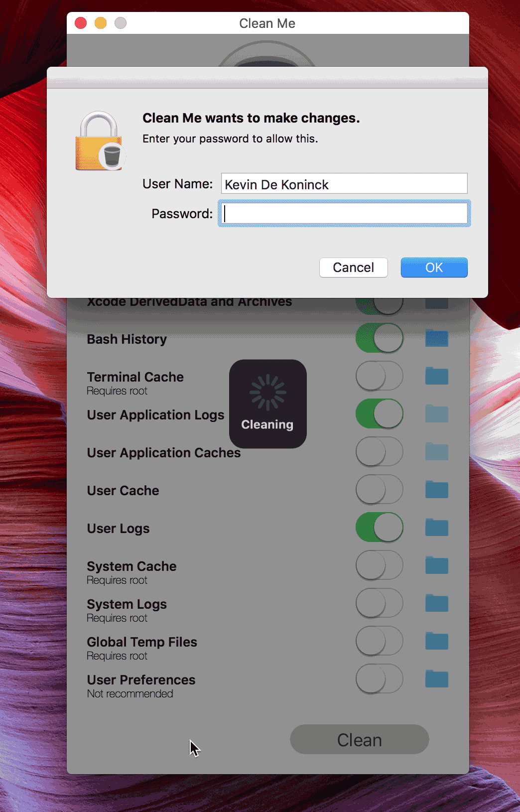Click the System Logs label

click(x=127, y=604)
